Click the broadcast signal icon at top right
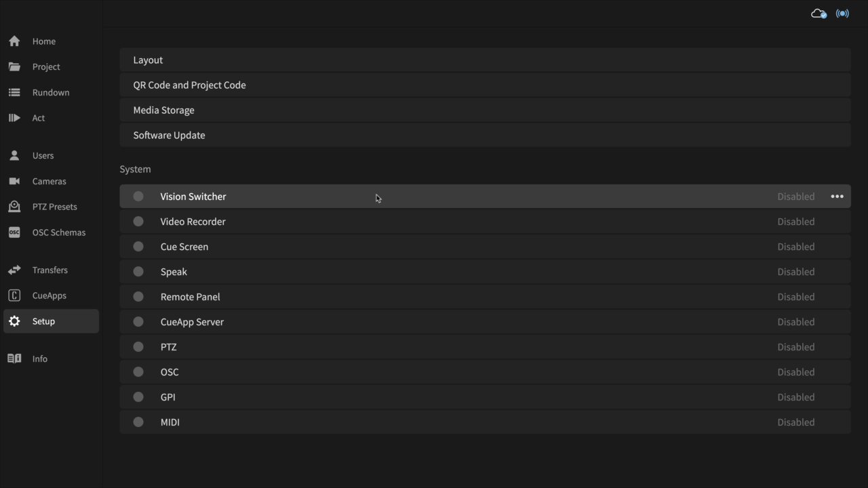 [842, 14]
